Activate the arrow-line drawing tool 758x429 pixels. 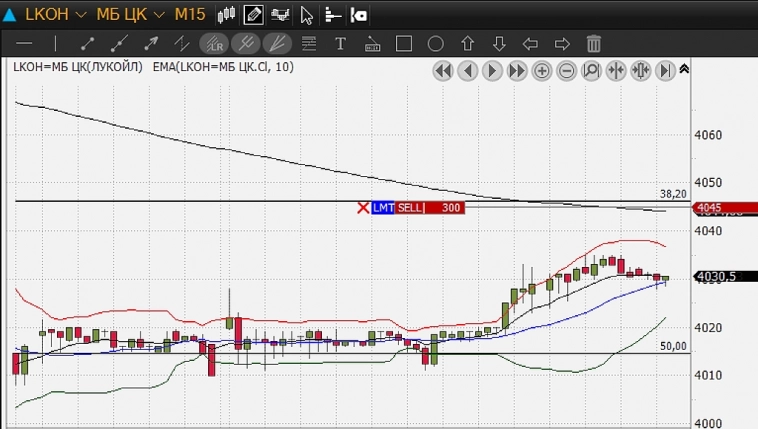(x=151, y=44)
